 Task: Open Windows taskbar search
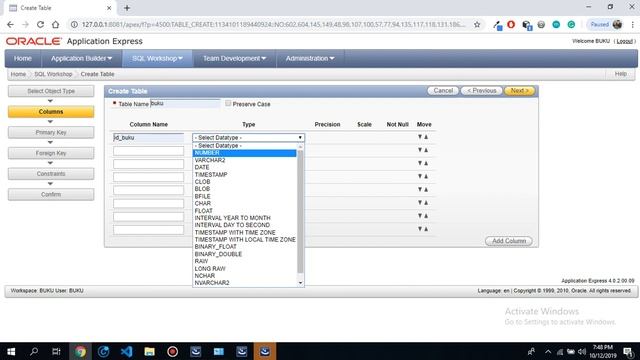(34, 351)
